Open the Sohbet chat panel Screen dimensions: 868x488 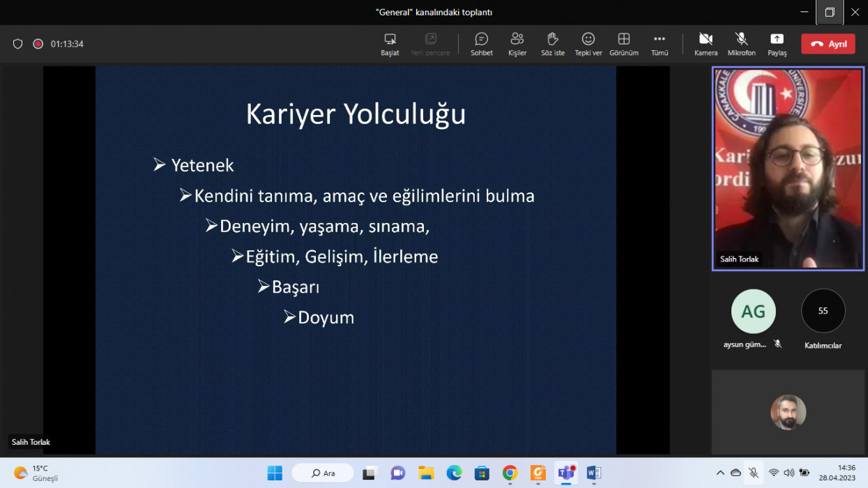point(481,44)
